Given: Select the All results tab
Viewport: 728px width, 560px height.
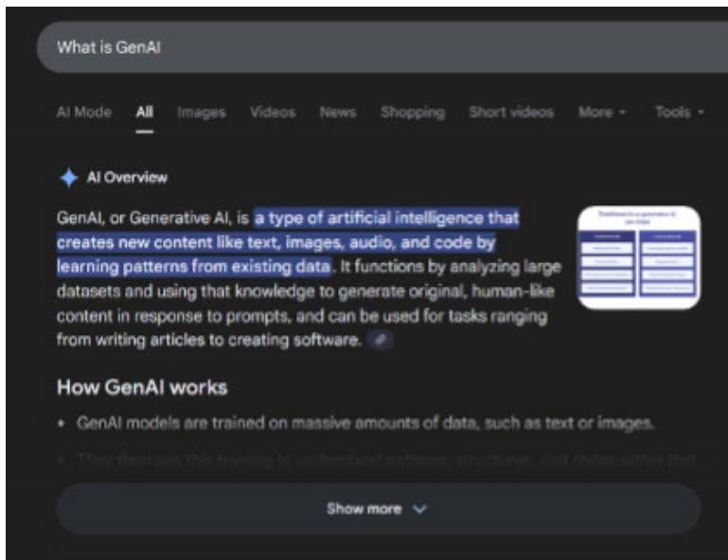Looking at the screenshot, I should click(144, 112).
